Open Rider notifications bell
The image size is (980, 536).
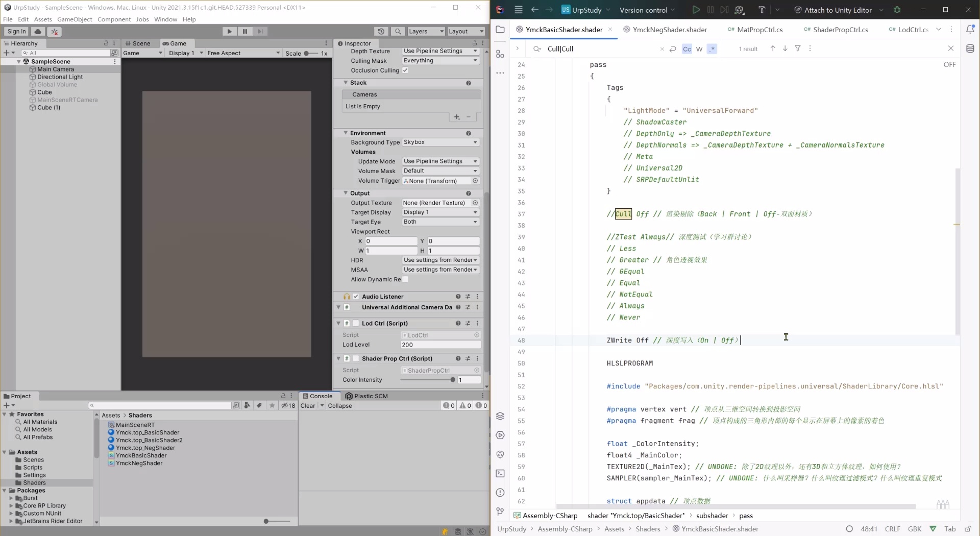(970, 29)
